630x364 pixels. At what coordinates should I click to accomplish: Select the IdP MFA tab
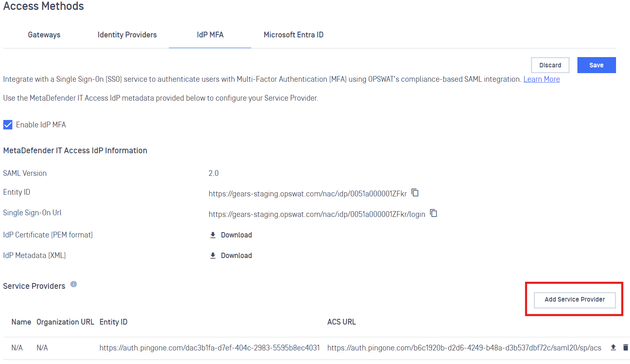coord(210,35)
